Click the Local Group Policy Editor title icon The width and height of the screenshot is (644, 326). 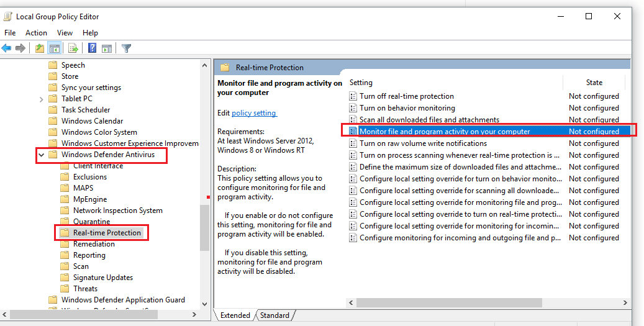pyautogui.click(x=7, y=16)
